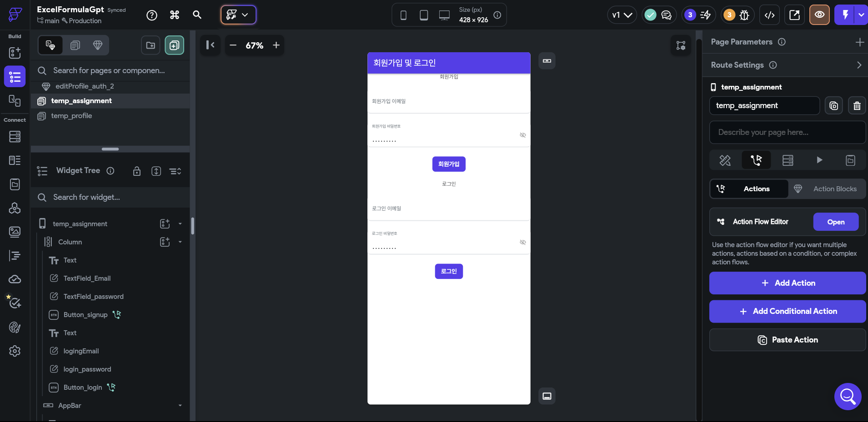Collapse the temp_assignment tree node

coord(180,224)
